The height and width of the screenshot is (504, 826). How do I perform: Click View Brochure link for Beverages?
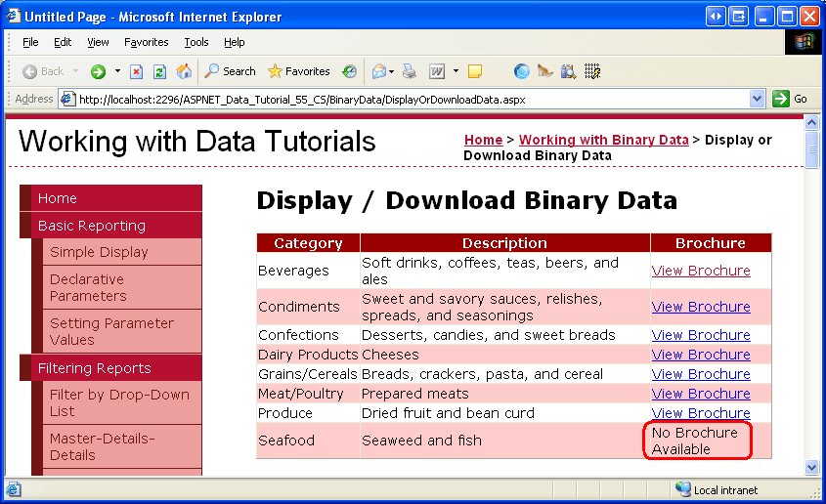pyautogui.click(x=701, y=271)
